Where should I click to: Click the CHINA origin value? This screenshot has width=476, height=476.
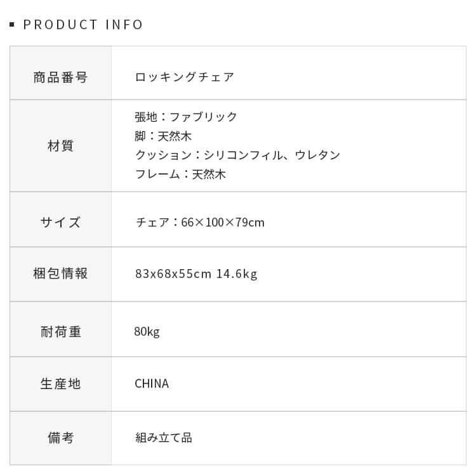coord(152,384)
